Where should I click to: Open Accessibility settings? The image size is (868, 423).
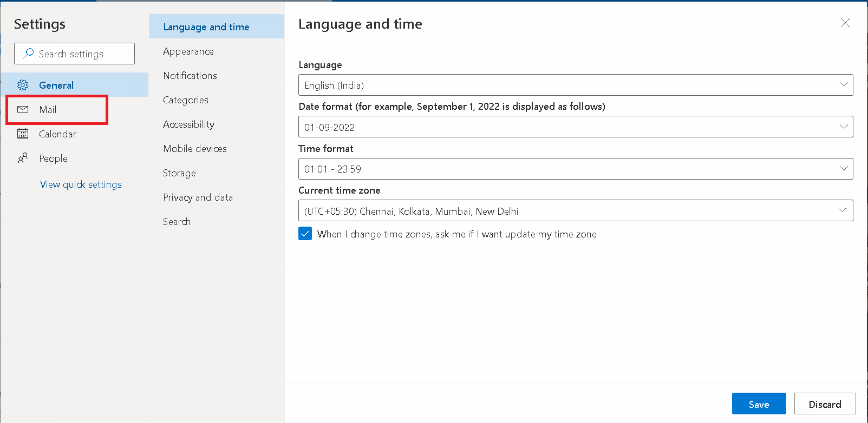coord(217,124)
